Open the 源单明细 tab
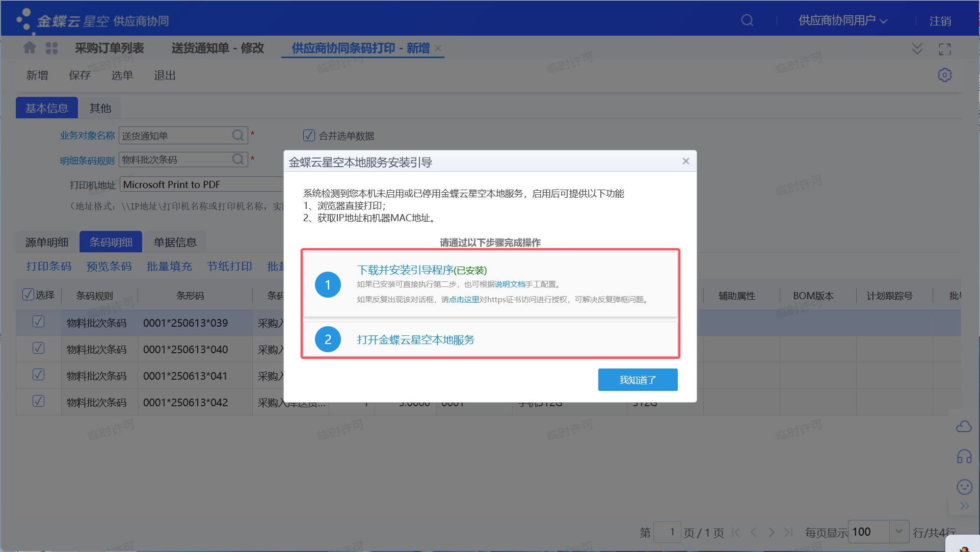Screen dimensions: 980x552 [47, 242]
